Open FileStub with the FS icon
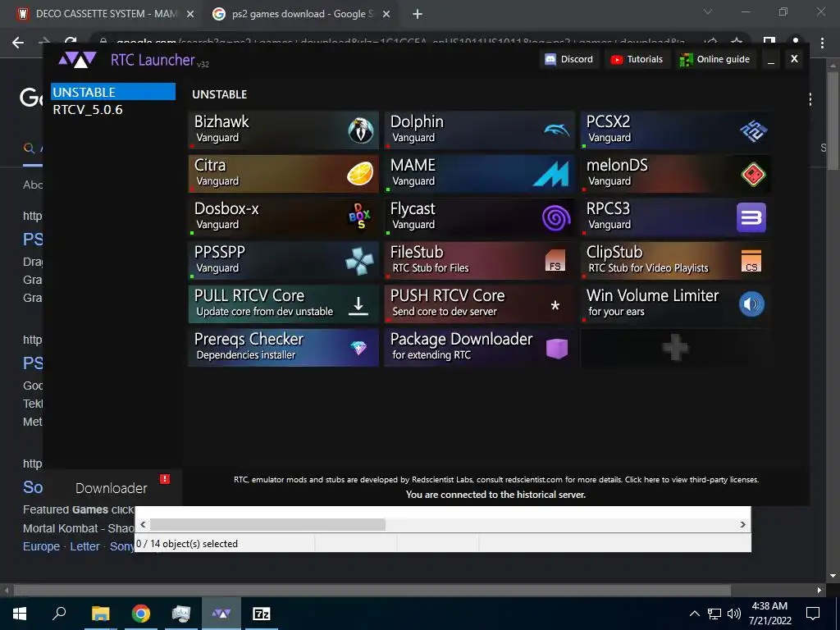 click(555, 260)
